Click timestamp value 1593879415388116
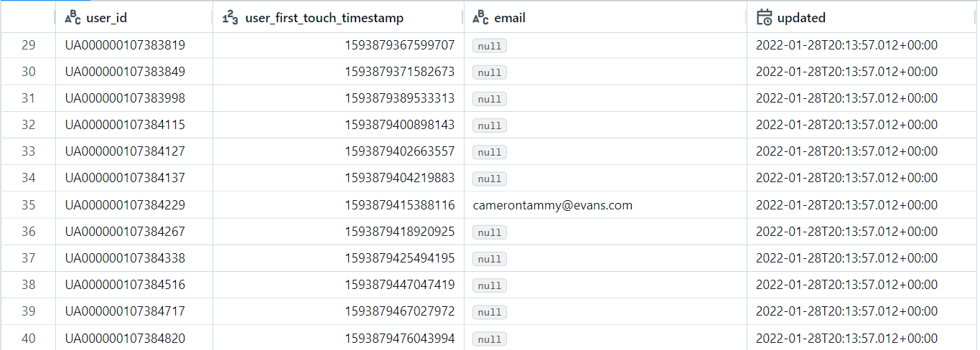 point(400,205)
